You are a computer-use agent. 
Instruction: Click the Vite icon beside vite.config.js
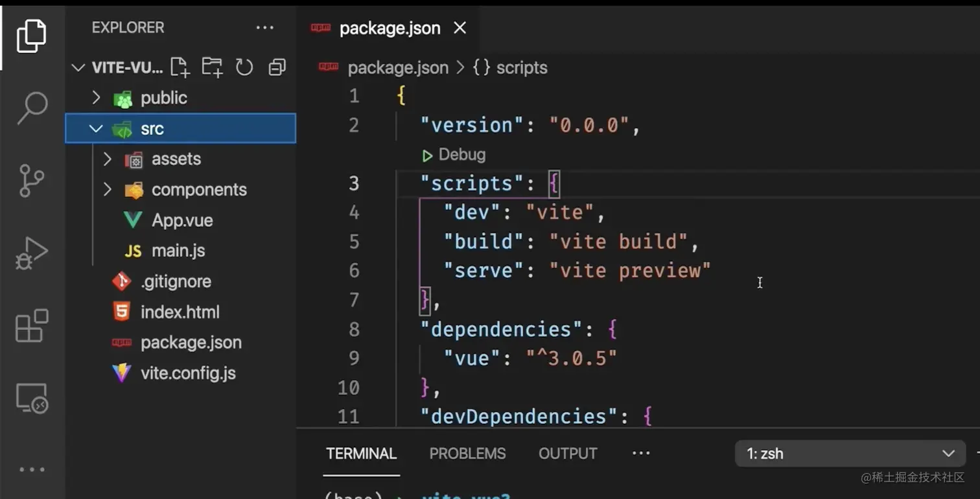[x=121, y=373]
